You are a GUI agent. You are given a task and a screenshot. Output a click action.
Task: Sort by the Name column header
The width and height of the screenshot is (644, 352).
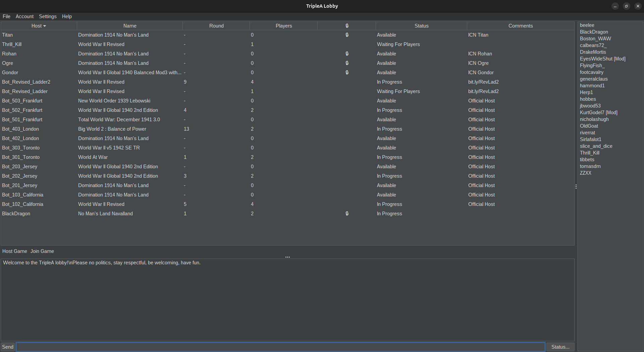coord(130,26)
